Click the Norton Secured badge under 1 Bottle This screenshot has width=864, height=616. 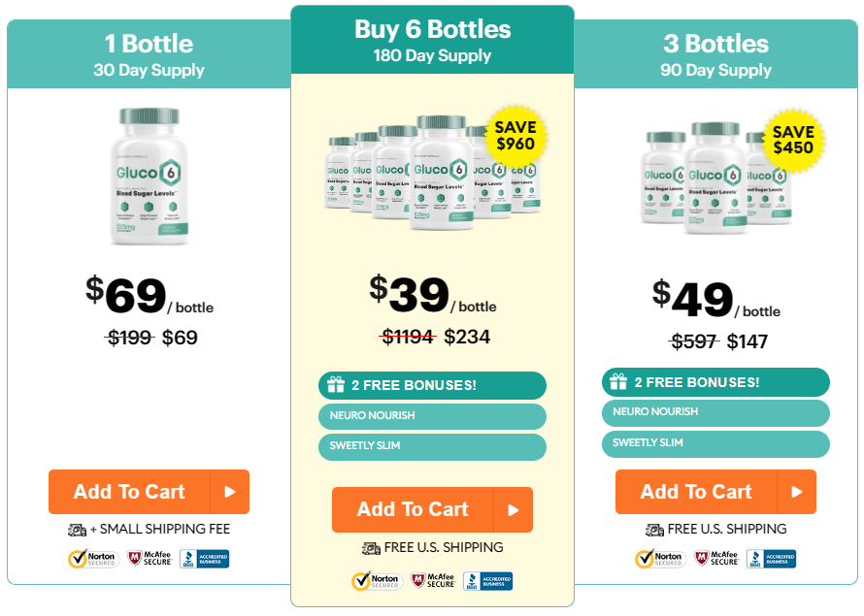[x=93, y=559]
